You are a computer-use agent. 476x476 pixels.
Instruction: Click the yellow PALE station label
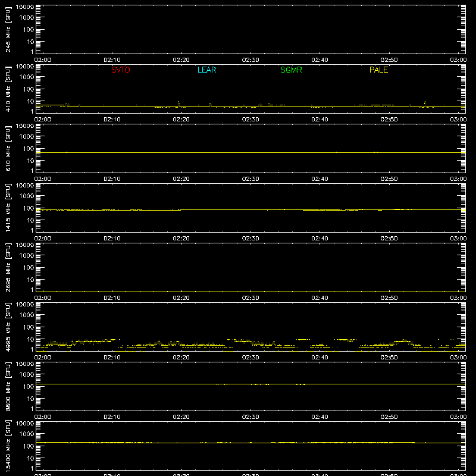(x=378, y=70)
